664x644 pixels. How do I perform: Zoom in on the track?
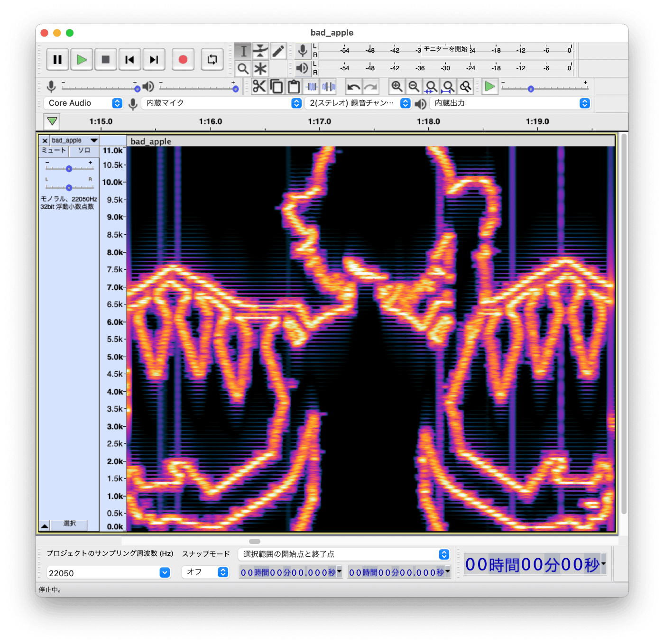397,86
